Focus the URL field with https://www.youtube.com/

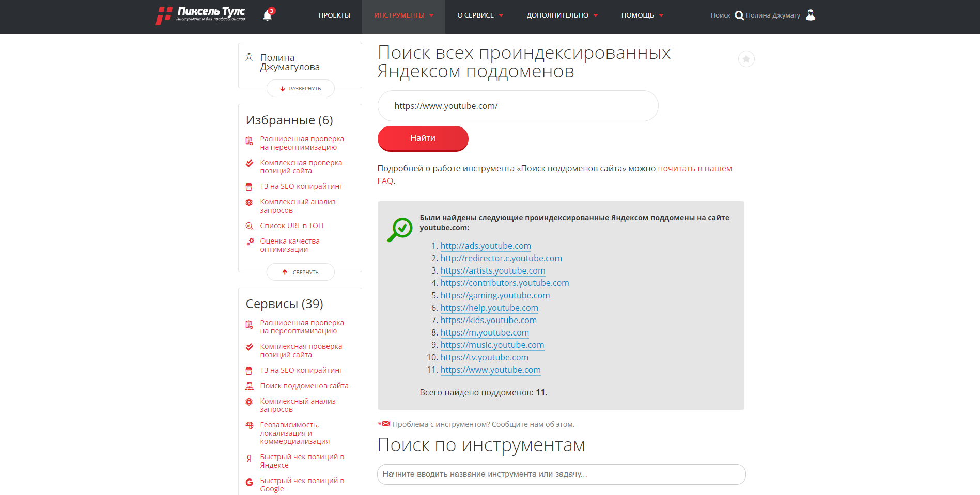click(518, 106)
